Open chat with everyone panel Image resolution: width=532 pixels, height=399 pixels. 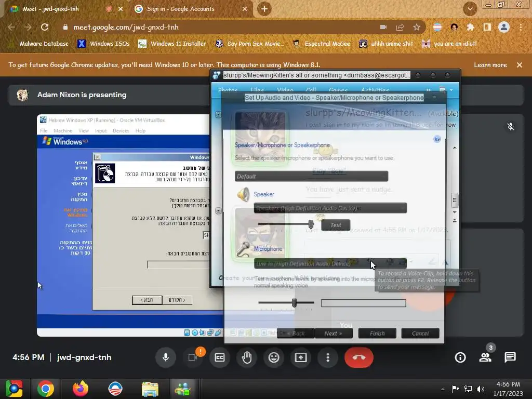510,357
